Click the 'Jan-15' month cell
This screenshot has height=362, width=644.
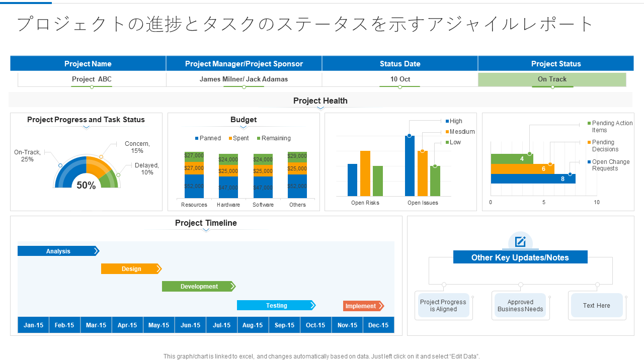pos(33,325)
